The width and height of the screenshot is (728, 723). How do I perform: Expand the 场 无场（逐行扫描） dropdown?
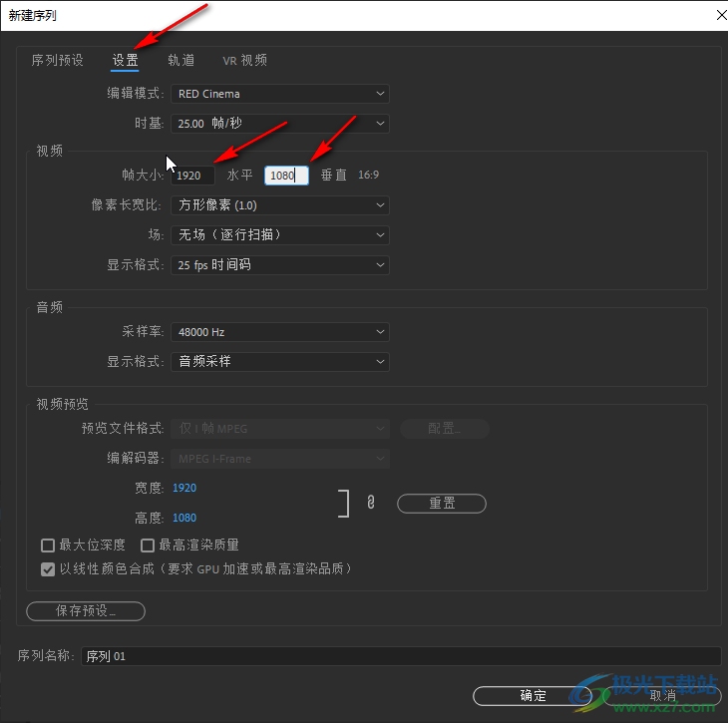point(280,235)
